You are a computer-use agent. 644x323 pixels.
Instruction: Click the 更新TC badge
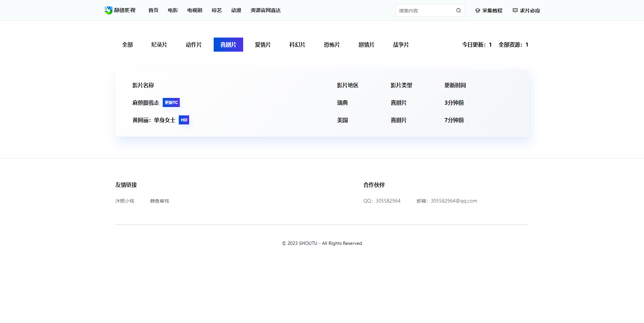point(171,103)
